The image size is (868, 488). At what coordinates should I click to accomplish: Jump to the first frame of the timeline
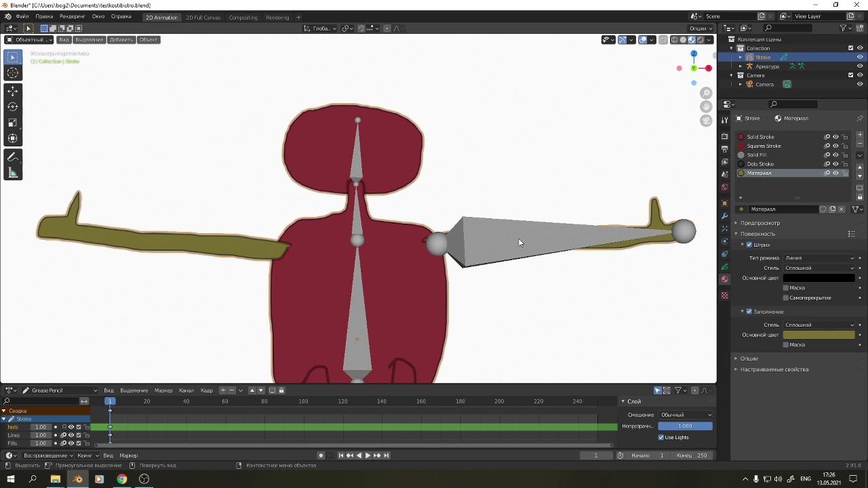(341, 455)
